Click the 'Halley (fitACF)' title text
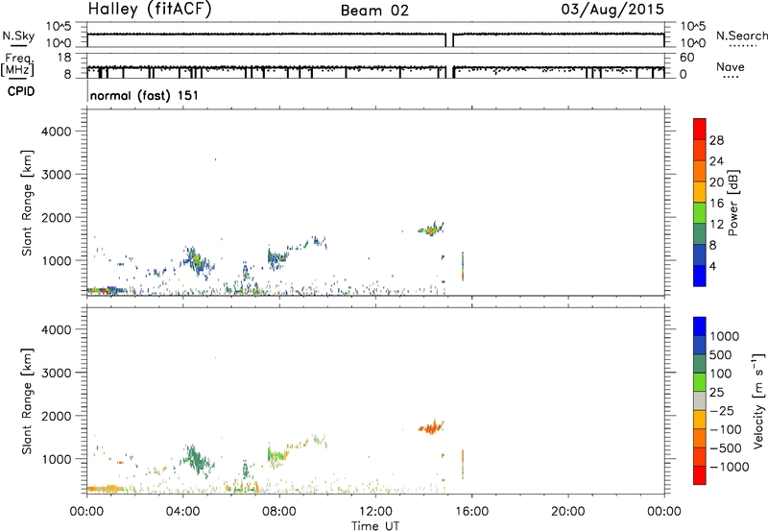The height and width of the screenshot is (532, 768). (x=150, y=10)
